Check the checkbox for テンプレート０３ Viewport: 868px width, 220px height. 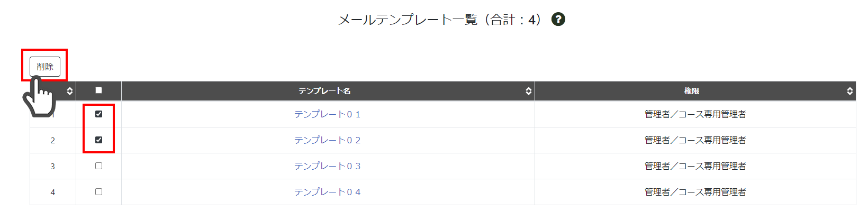[98, 166]
